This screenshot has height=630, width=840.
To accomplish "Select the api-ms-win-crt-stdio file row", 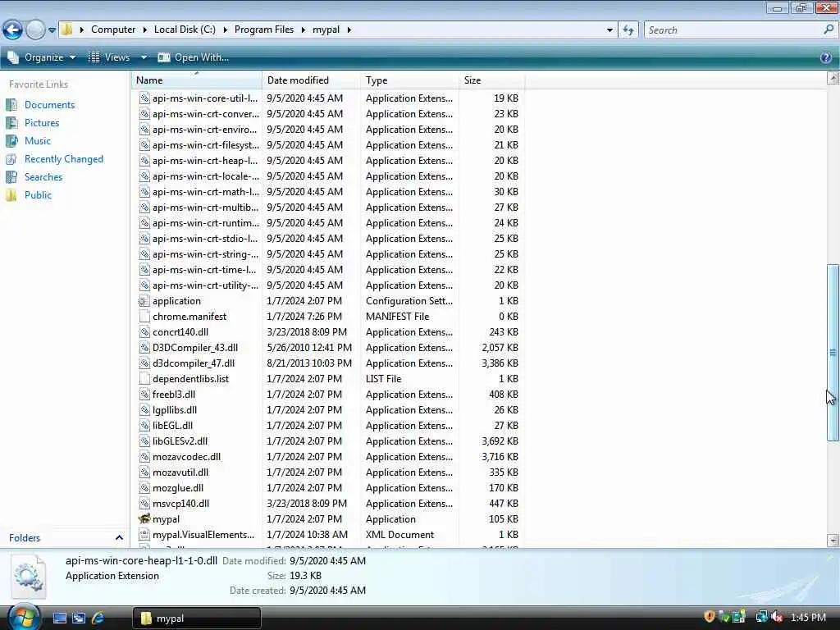I will [328, 239].
